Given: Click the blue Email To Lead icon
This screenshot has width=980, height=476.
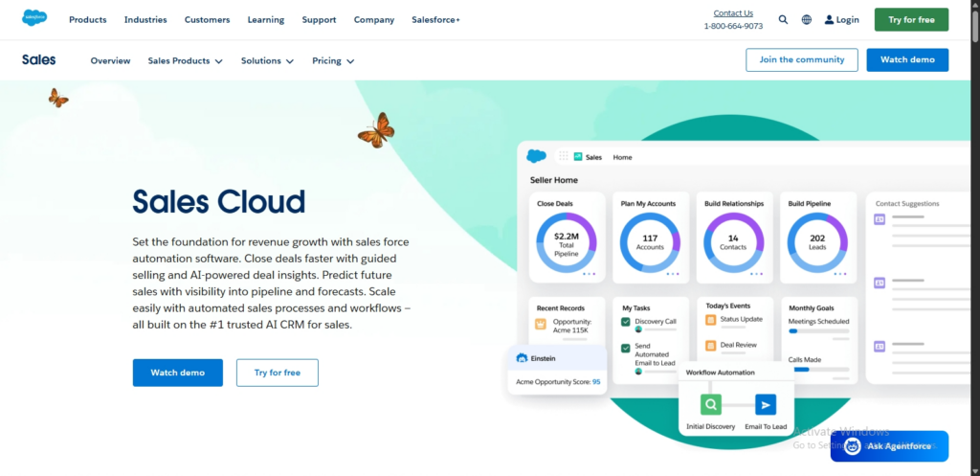Looking at the screenshot, I should click(765, 404).
